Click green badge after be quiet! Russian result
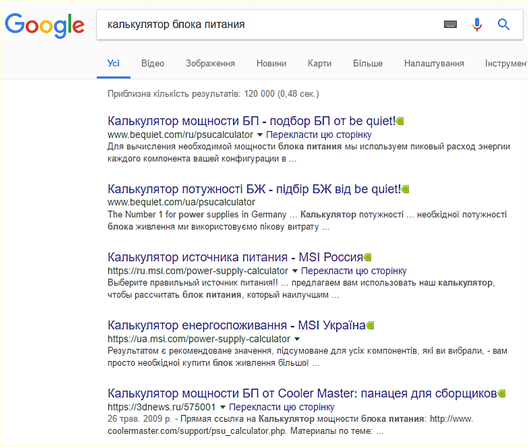Viewport: 528px width, 447px height. (x=400, y=121)
